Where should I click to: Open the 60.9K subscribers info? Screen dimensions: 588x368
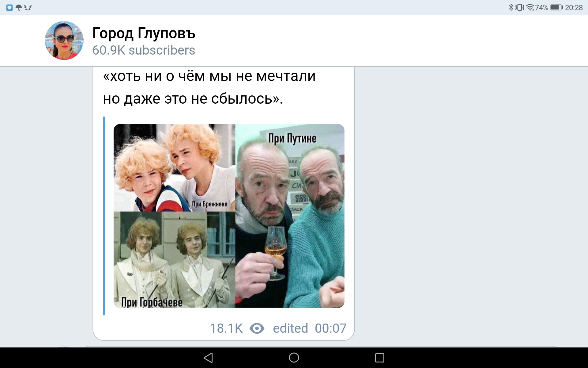pyautogui.click(x=144, y=50)
